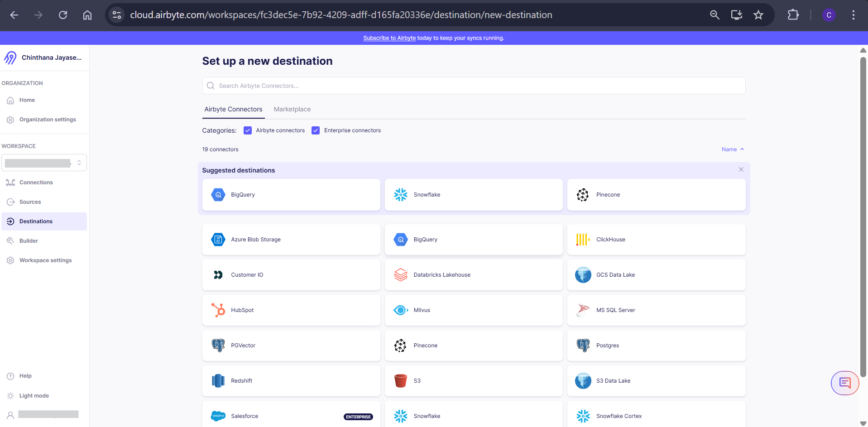The width and height of the screenshot is (868, 427).
Task: Click the Customer IO icon
Action: tap(218, 275)
